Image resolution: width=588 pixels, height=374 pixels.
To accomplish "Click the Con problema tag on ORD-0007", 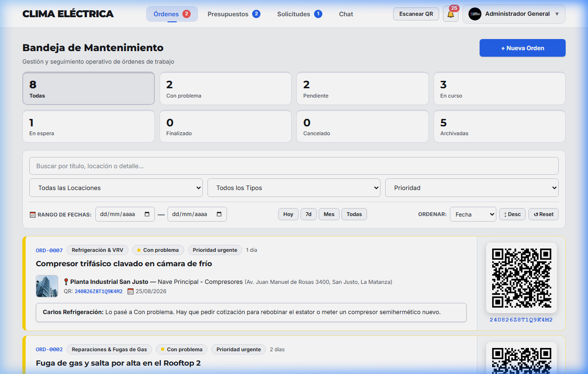I will coord(158,250).
